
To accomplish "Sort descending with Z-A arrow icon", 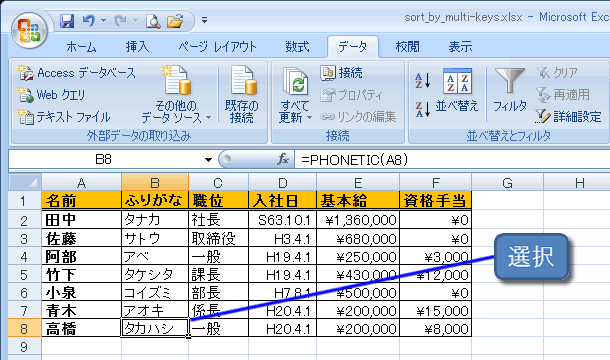I will tap(422, 109).
